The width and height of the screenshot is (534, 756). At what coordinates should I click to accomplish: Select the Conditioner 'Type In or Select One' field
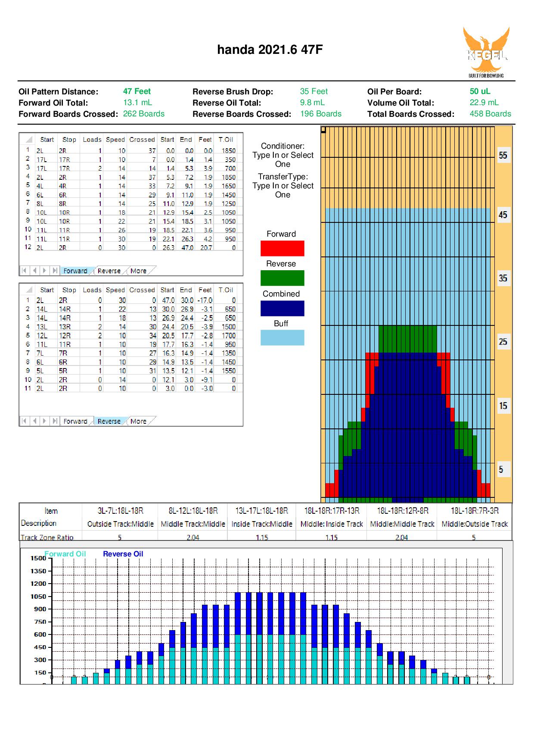(283, 159)
